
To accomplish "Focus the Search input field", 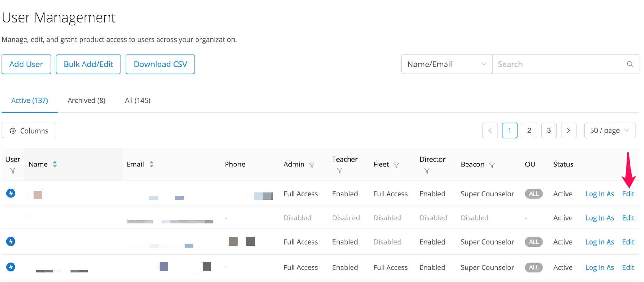I will click(x=560, y=64).
